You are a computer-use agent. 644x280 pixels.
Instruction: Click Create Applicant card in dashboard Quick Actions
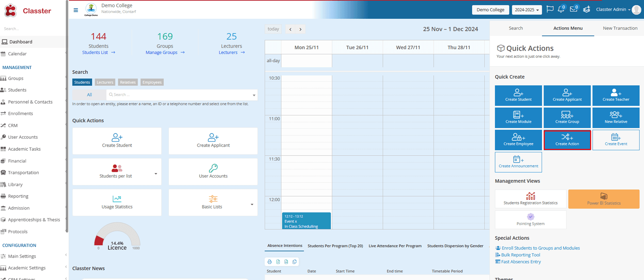point(213,141)
